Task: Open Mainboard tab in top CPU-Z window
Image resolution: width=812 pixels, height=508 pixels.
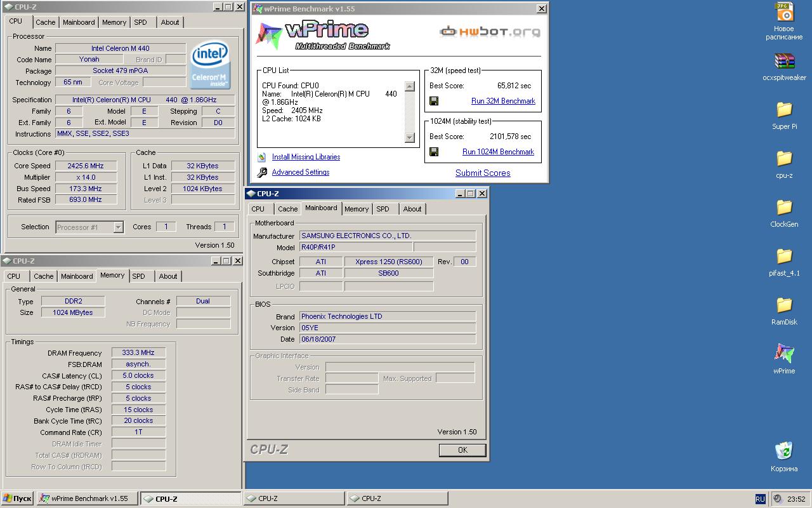Action: tap(79, 22)
